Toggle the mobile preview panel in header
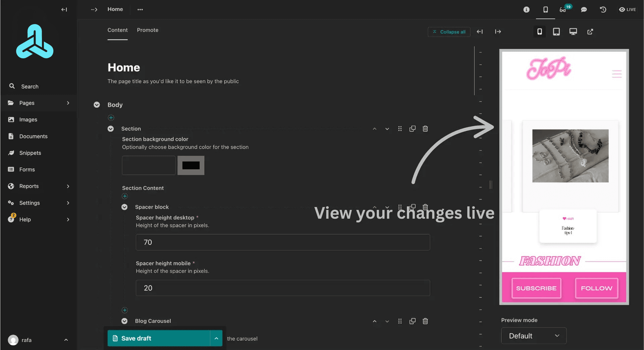The image size is (644, 350). pos(545,9)
